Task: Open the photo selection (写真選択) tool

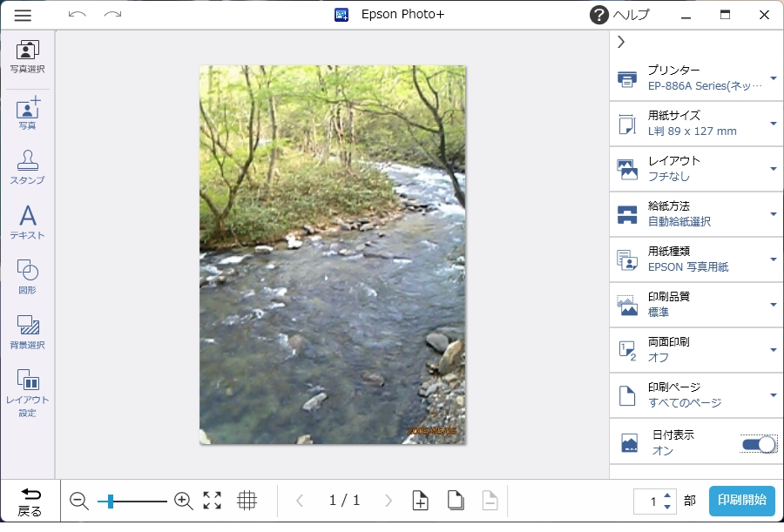Action: [28, 57]
